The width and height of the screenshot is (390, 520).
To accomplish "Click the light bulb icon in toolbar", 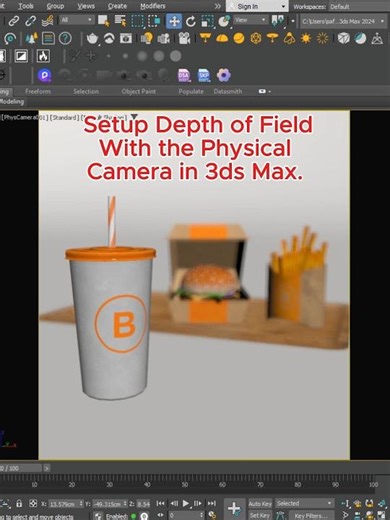I will (x=147, y=39).
